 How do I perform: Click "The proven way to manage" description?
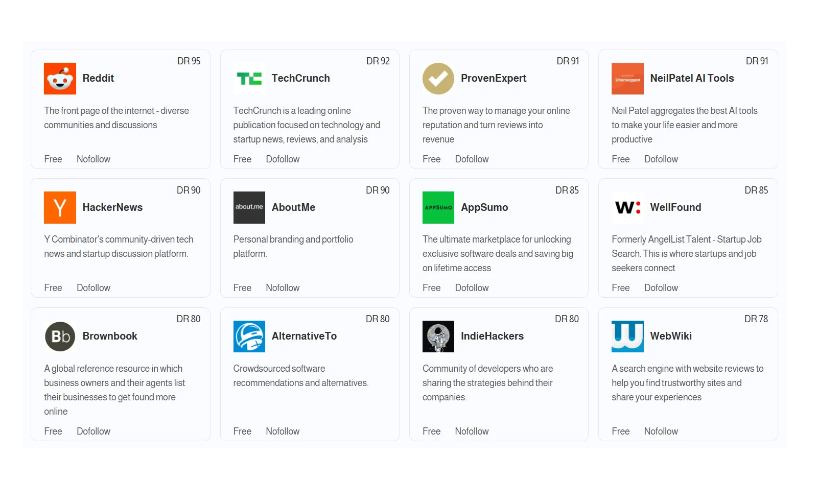[x=496, y=125]
